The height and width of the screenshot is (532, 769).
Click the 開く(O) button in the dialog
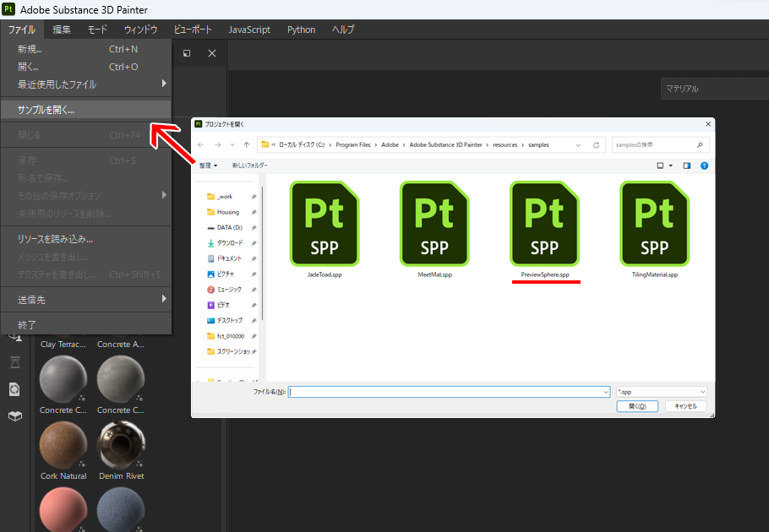[637, 406]
